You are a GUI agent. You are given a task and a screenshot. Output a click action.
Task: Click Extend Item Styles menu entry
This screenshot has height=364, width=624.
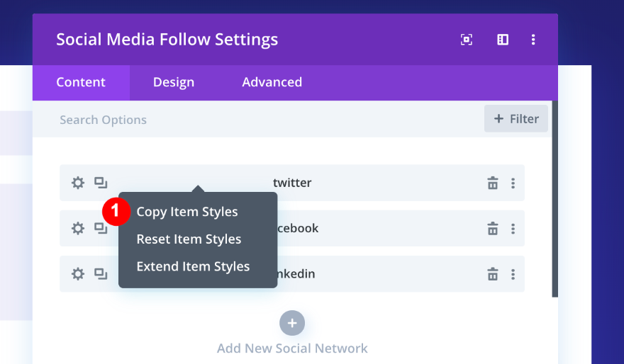tap(193, 267)
